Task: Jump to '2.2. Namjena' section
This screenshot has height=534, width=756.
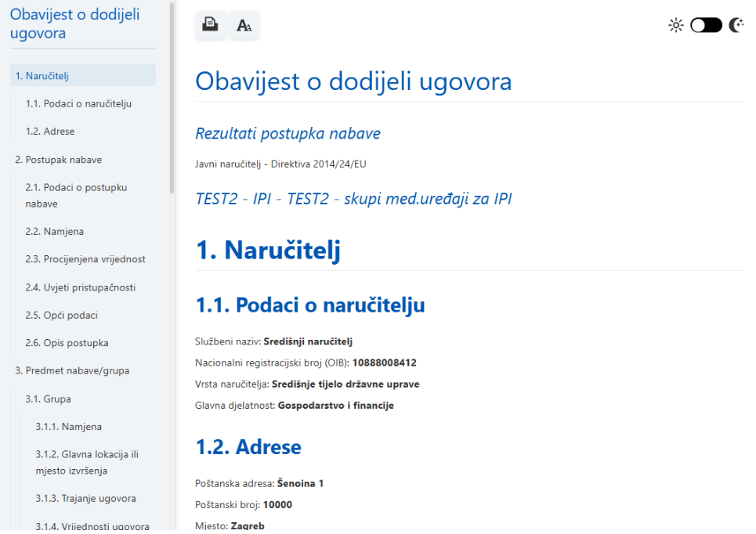Action: click(54, 232)
